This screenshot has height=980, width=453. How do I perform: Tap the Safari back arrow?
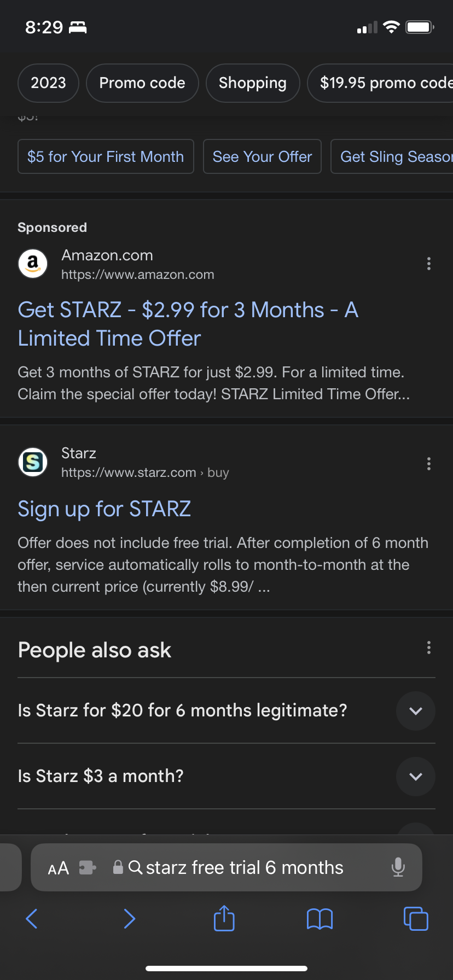click(x=32, y=919)
